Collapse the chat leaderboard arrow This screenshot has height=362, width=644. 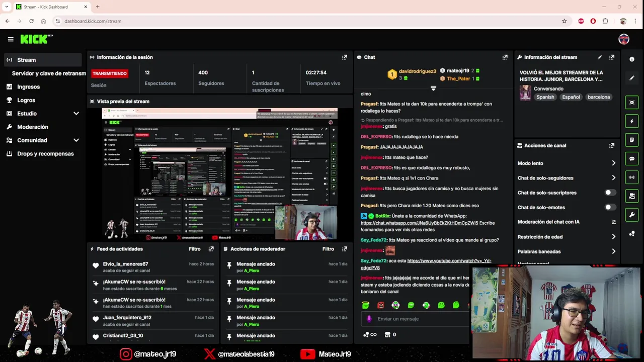433,88
